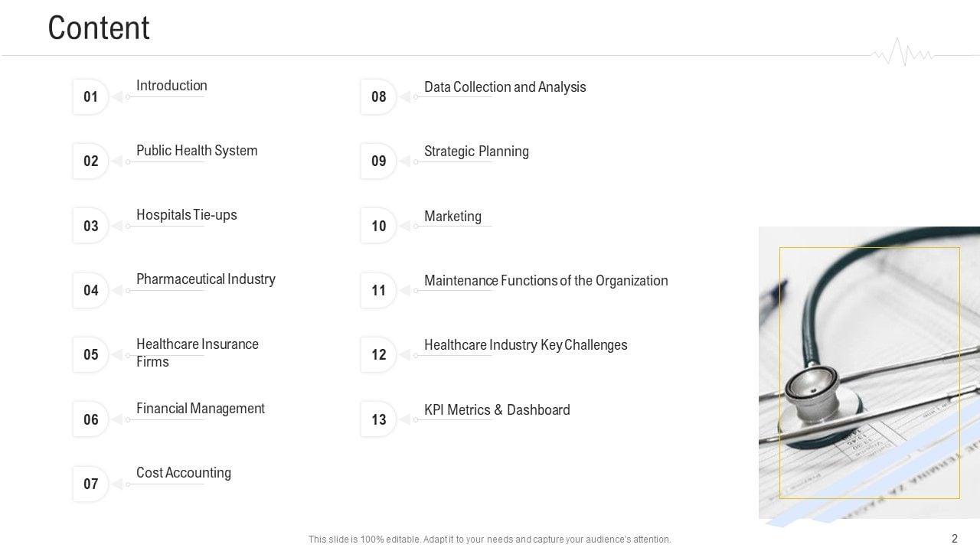Open Healthcare Insurance Firms entry

[x=198, y=353]
